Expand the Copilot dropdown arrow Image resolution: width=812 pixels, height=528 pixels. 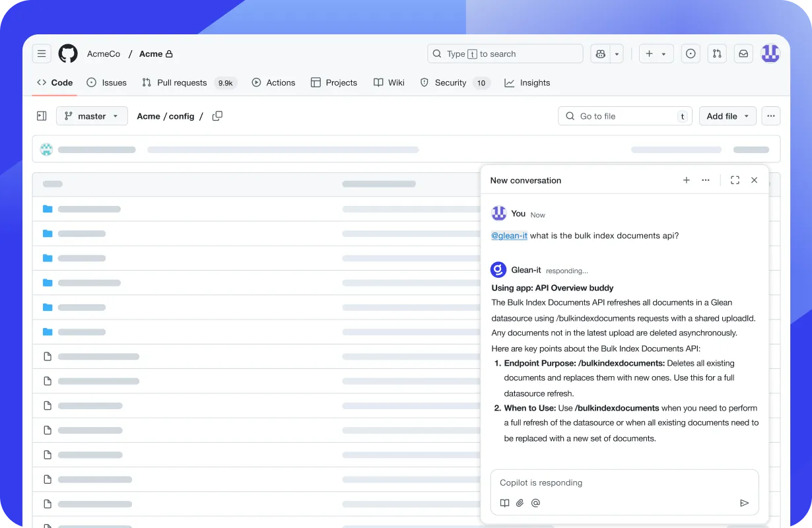pos(617,53)
